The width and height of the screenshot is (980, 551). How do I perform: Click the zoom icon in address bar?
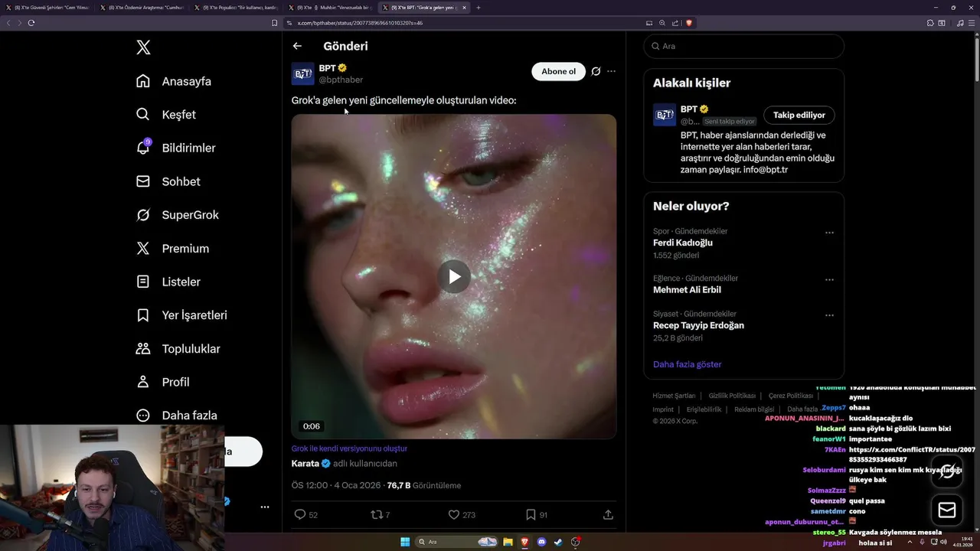662,23
